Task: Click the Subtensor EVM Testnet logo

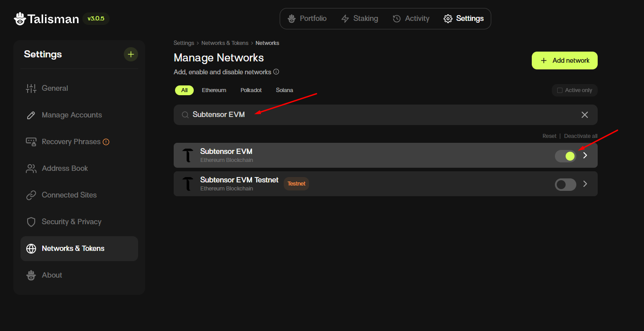Action: [188, 184]
